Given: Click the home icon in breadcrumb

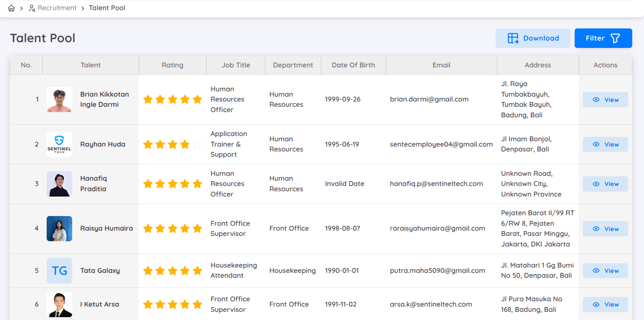Looking at the screenshot, I should tap(11, 8).
